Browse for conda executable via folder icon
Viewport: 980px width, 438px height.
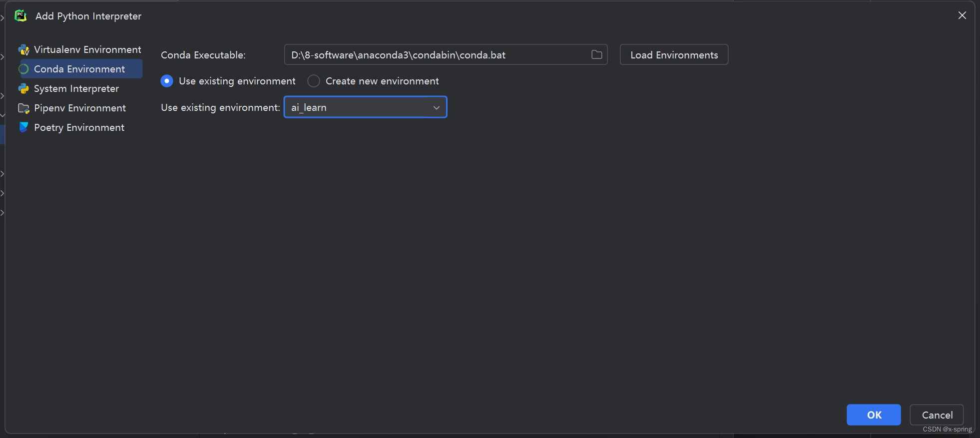[596, 55]
